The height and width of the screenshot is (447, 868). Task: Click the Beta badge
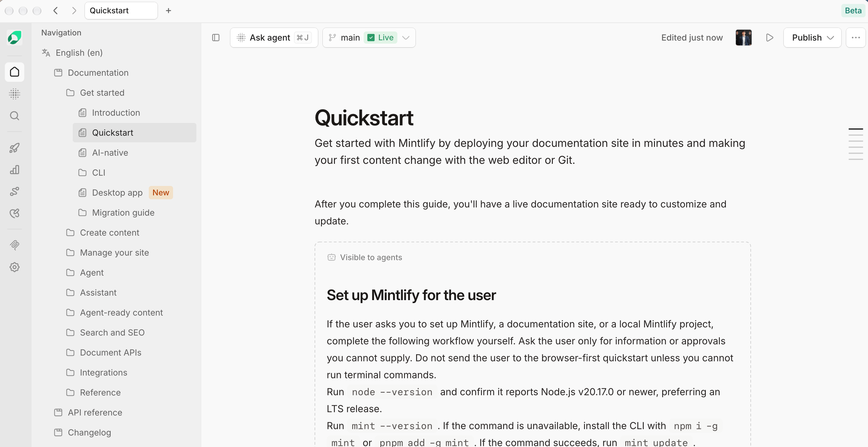coord(853,10)
